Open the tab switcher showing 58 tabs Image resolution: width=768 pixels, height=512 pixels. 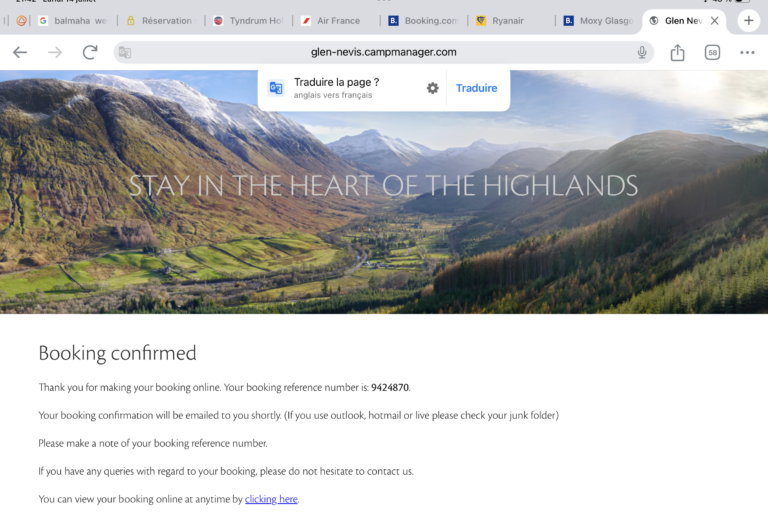(712, 52)
